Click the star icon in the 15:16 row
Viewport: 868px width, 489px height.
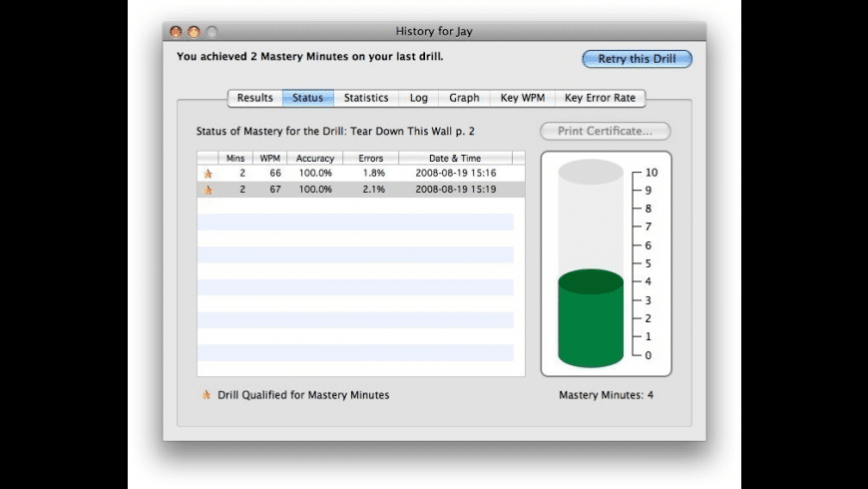tap(209, 174)
